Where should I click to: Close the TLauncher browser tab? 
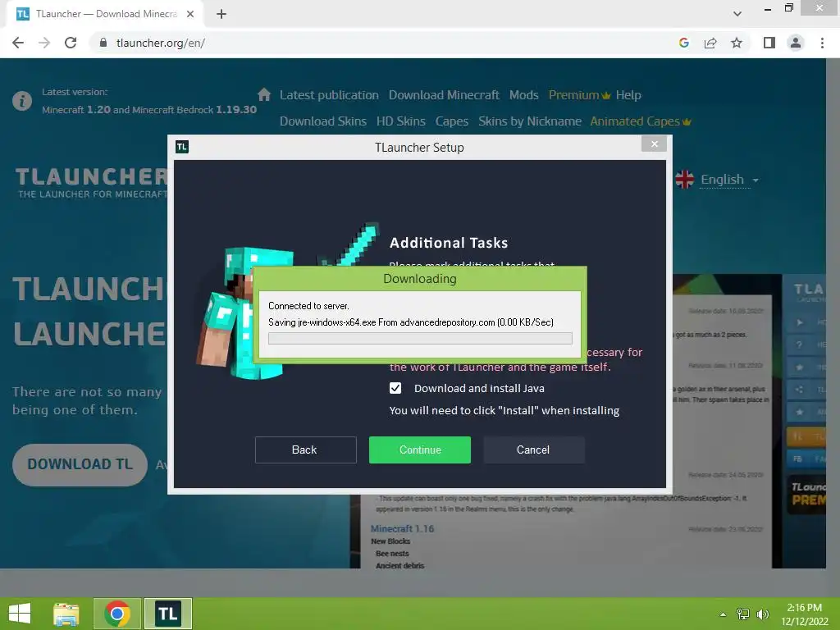[x=190, y=14]
